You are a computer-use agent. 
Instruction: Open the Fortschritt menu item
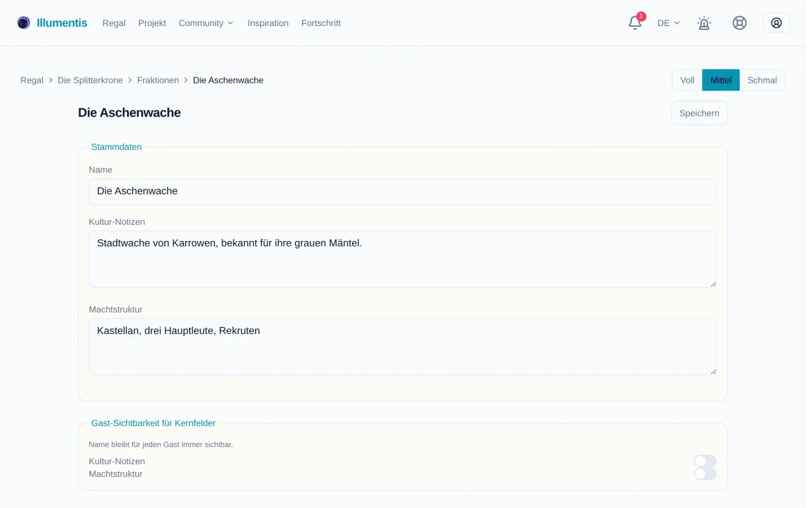321,23
